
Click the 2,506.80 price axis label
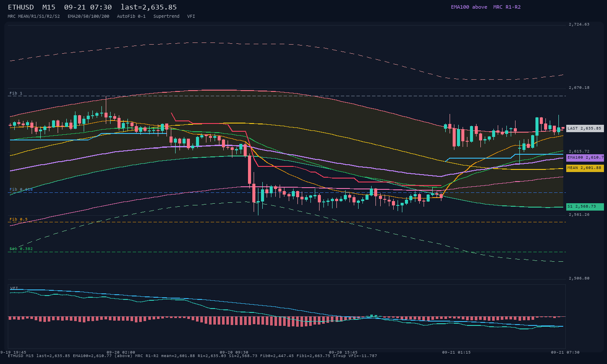(x=579, y=278)
